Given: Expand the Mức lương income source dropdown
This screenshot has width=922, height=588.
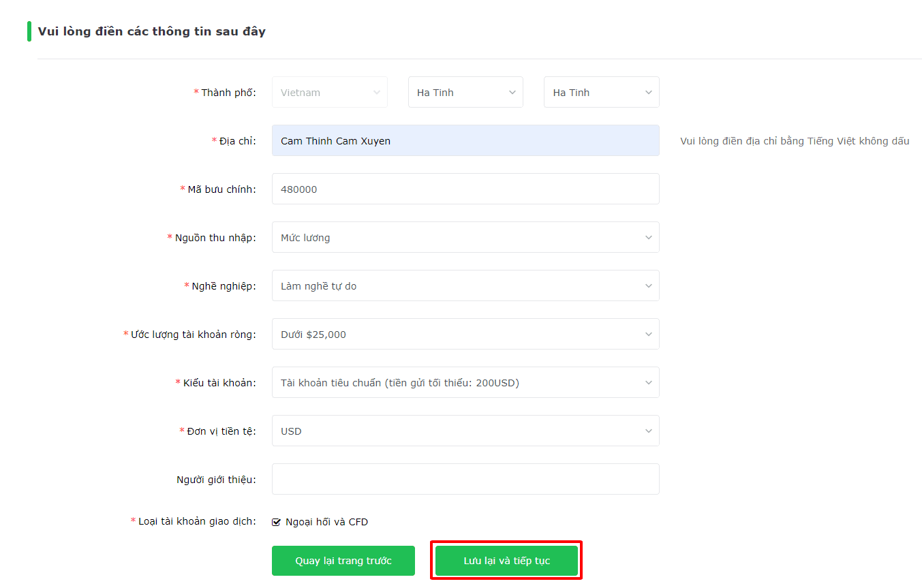Looking at the screenshot, I should 465,237.
